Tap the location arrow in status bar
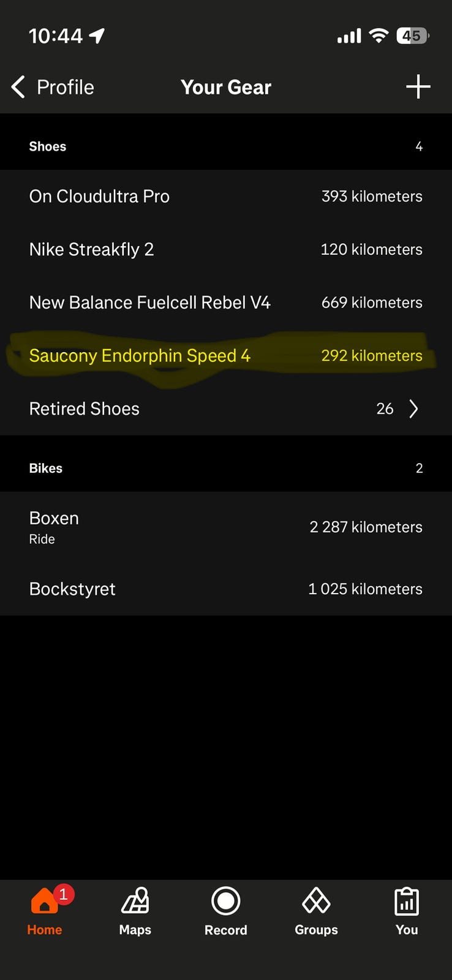452x980 pixels. [x=97, y=36]
